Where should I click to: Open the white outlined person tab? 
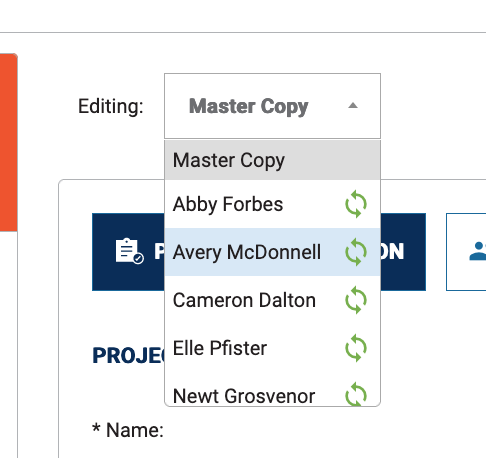pos(466,252)
